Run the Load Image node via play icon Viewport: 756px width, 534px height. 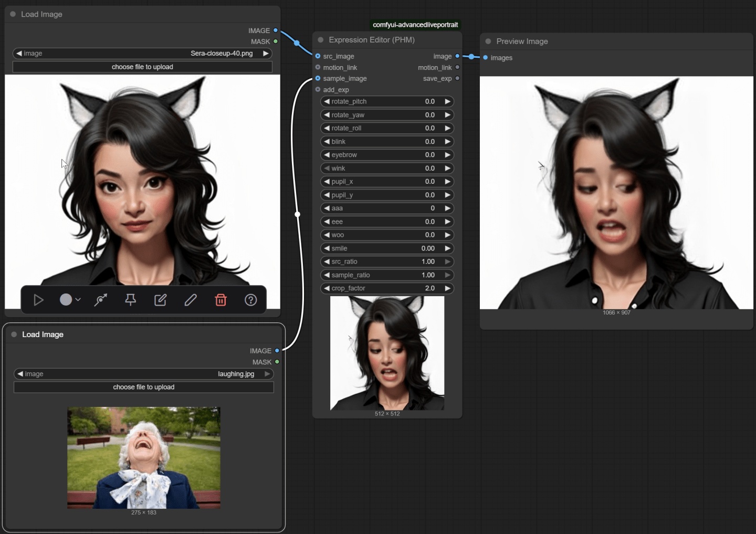point(37,300)
